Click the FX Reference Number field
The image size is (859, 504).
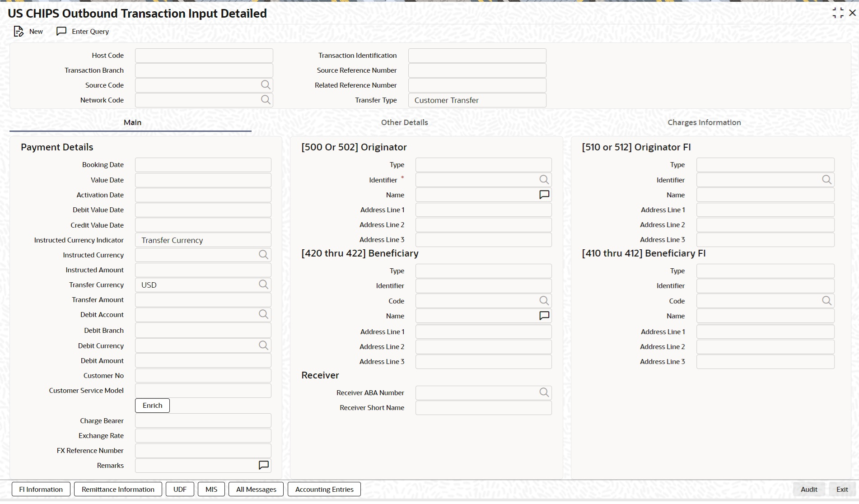click(203, 451)
